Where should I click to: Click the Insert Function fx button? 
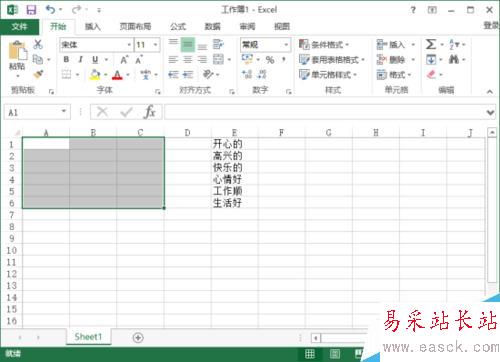(150, 112)
